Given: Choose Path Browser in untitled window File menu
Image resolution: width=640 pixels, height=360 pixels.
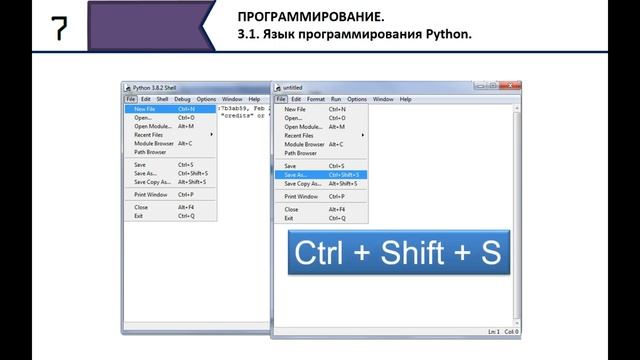Looking at the screenshot, I should pos(321,153).
